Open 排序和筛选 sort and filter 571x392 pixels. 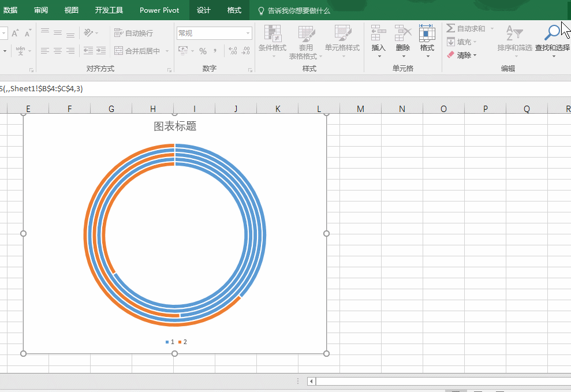[x=515, y=42]
